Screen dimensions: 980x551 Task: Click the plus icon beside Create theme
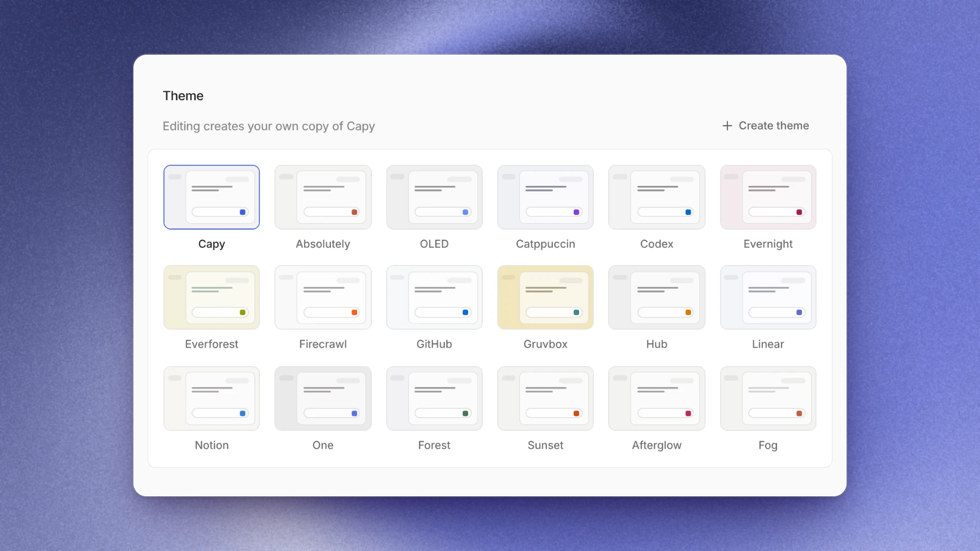point(727,126)
